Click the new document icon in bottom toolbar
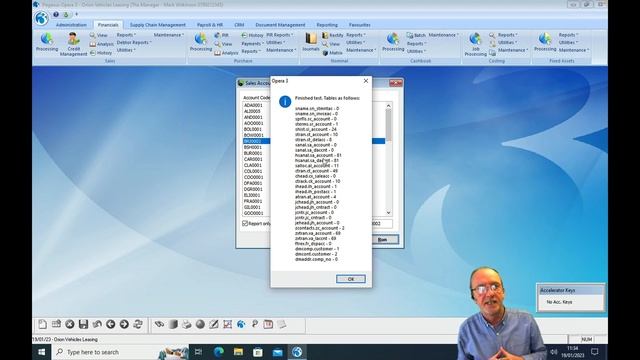This screenshot has width=640, height=360. click(x=42, y=324)
